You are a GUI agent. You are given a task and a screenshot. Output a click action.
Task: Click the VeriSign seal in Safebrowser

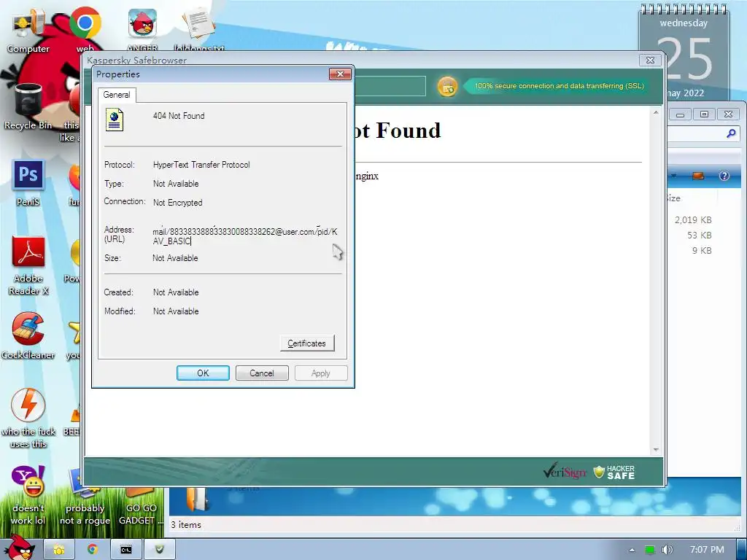coord(565,472)
